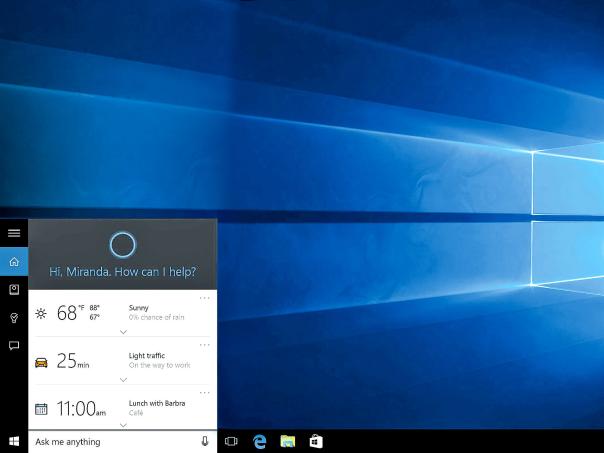Click the Ask me anything search field
604x453 pixels.
122,441
